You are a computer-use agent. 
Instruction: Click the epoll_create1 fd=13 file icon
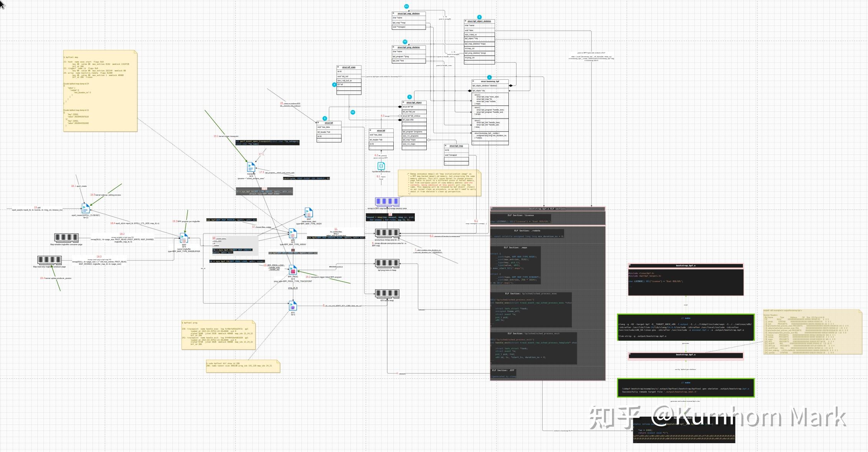point(86,209)
